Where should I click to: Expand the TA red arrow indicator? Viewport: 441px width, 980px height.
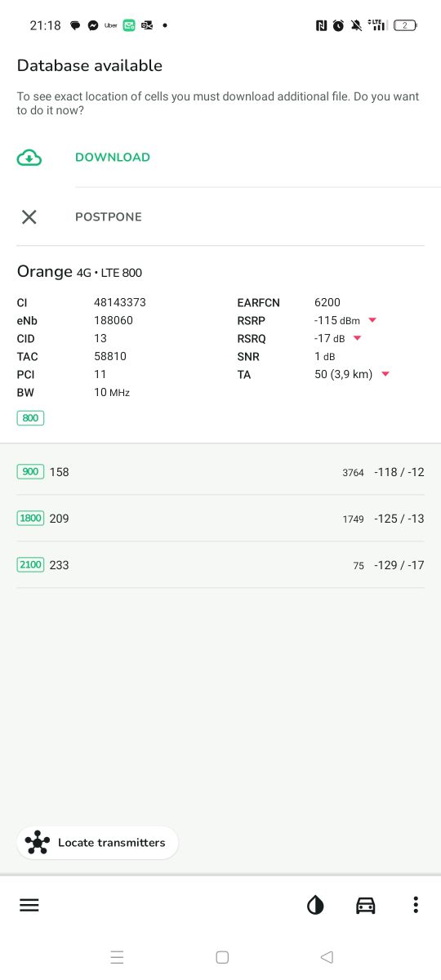(x=385, y=374)
